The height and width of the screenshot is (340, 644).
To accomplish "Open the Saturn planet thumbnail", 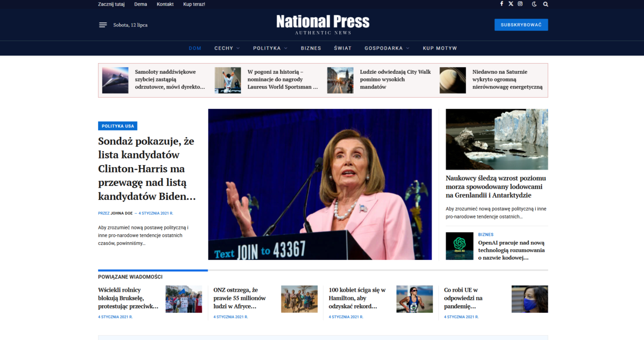I will click(x=452, y=80).
